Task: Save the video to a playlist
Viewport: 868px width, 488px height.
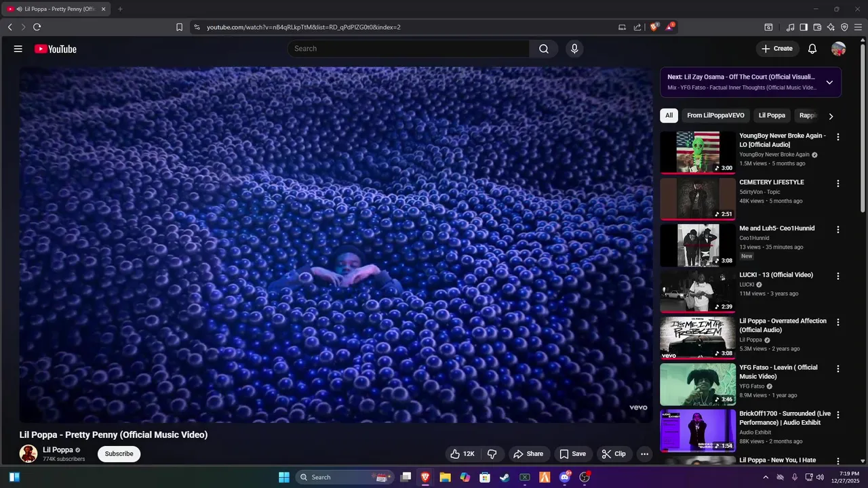Action: pyautogui.click(x=572, y=454)
